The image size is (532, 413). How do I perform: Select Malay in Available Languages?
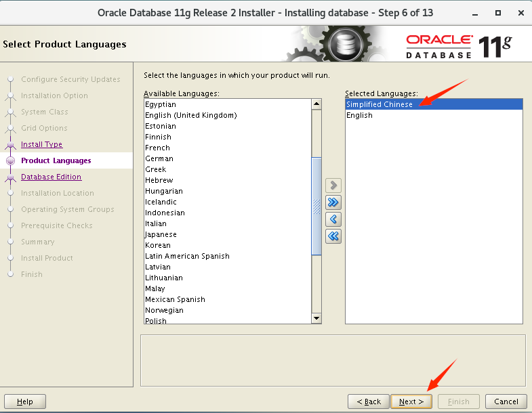tap(228, 288)
